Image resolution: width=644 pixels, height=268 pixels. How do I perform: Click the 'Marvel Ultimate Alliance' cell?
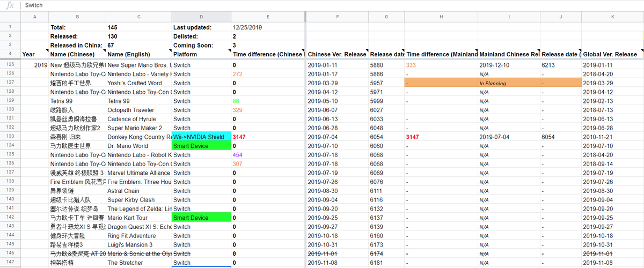click(139, 173)
